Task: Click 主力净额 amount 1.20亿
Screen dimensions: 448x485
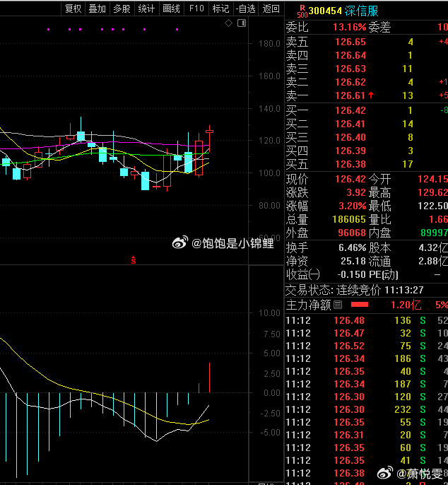Action: coord(406,305)
